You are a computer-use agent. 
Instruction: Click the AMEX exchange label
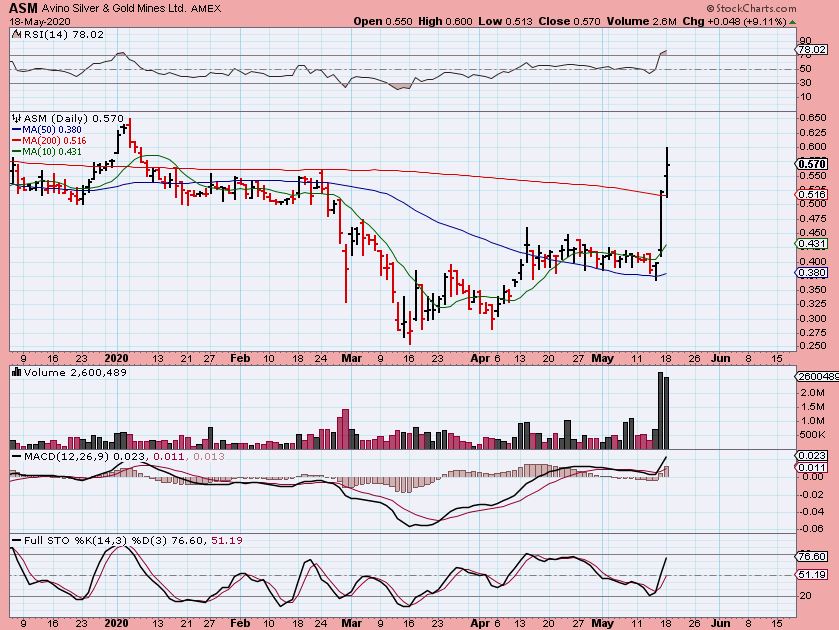point(206,9)
